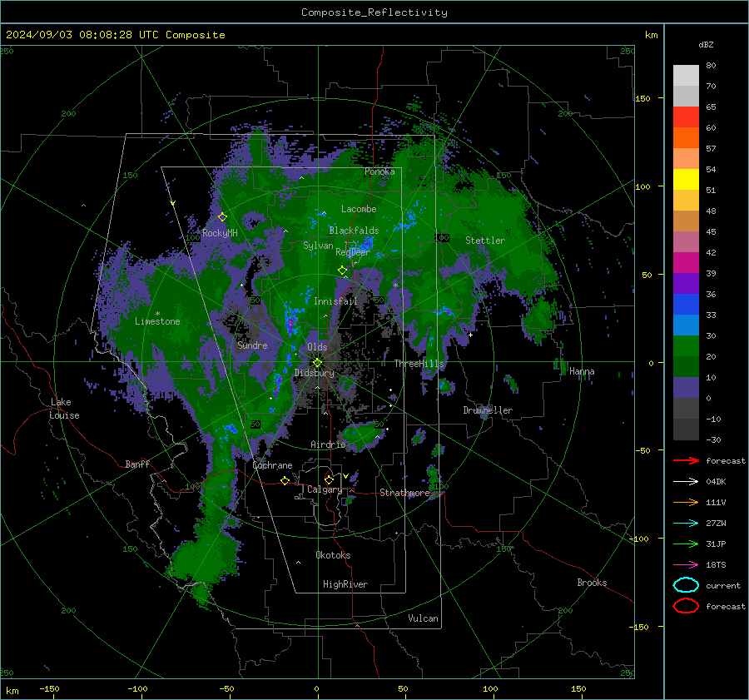The image size is (749, 700).
Task: Click the yellow diamond marker above Calgary
Action: point(329,479)
